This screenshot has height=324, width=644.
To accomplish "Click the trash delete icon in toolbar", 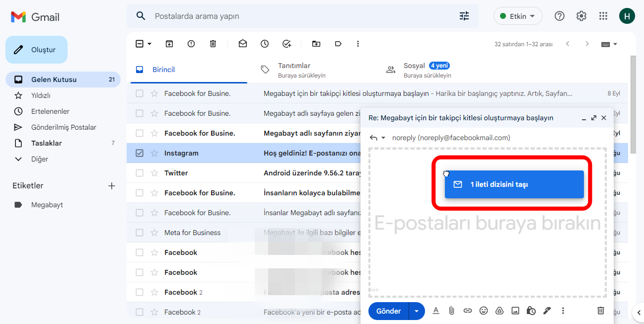I will [x=213, y=44].
